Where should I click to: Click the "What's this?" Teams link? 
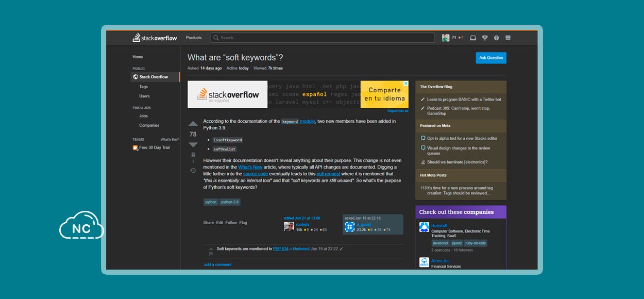169,140
